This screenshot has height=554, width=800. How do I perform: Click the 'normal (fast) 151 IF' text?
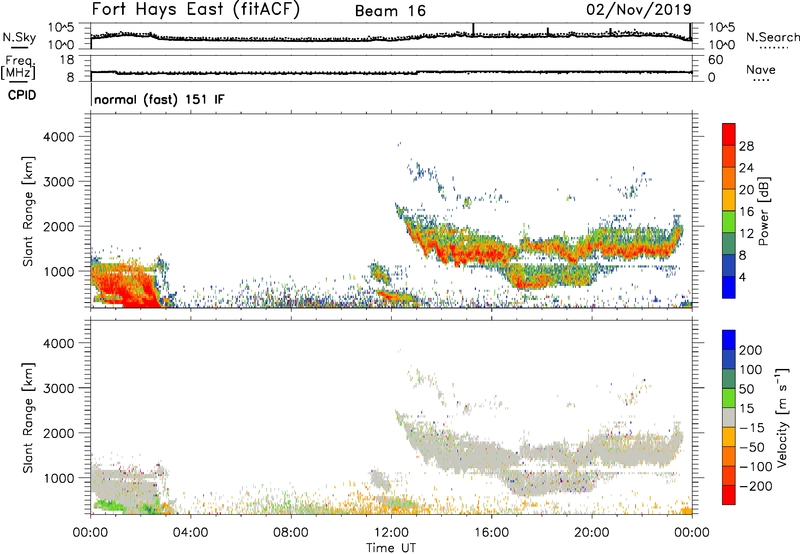pos(159,99)
